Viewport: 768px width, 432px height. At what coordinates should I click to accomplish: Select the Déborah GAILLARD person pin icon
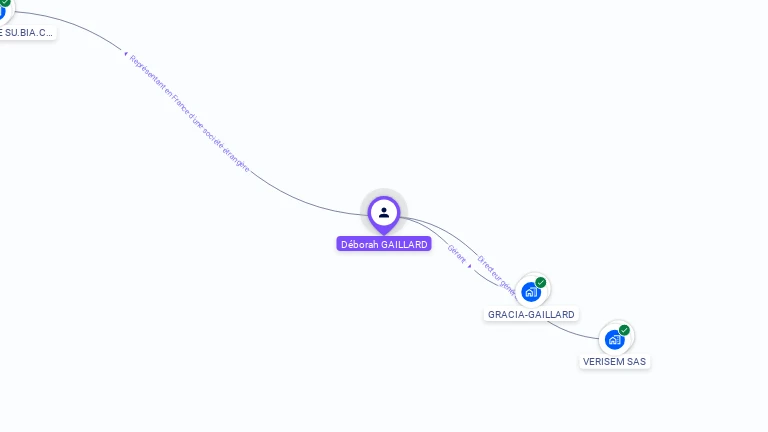384,214
